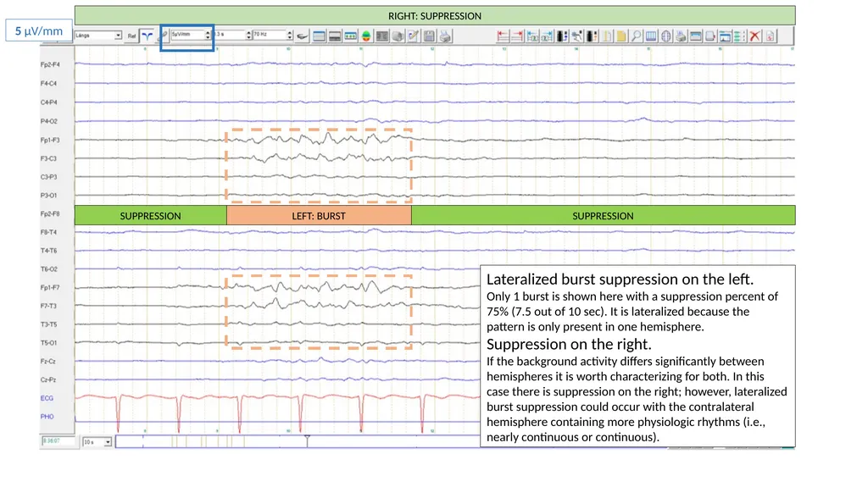The width and height of the screenshot is (868, 487).
Task: Select the F3-C3 channel label
Action: tap(48, 158)
